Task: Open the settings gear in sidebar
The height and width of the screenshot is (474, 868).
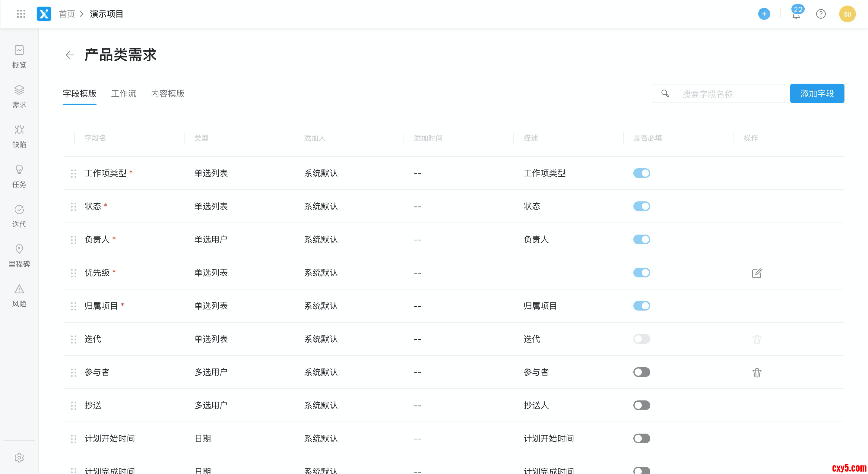Action: (19, 457)
